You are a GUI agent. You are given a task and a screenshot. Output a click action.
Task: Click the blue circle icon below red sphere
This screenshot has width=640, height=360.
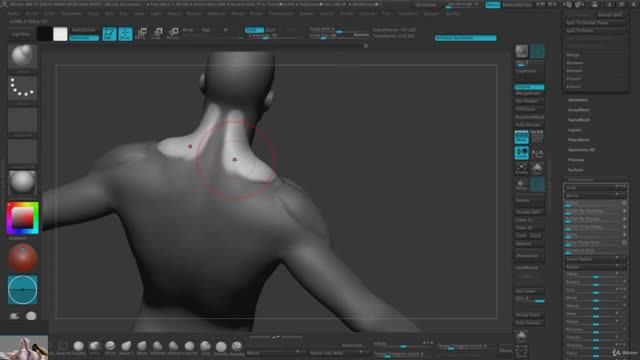tap(22, 290)
